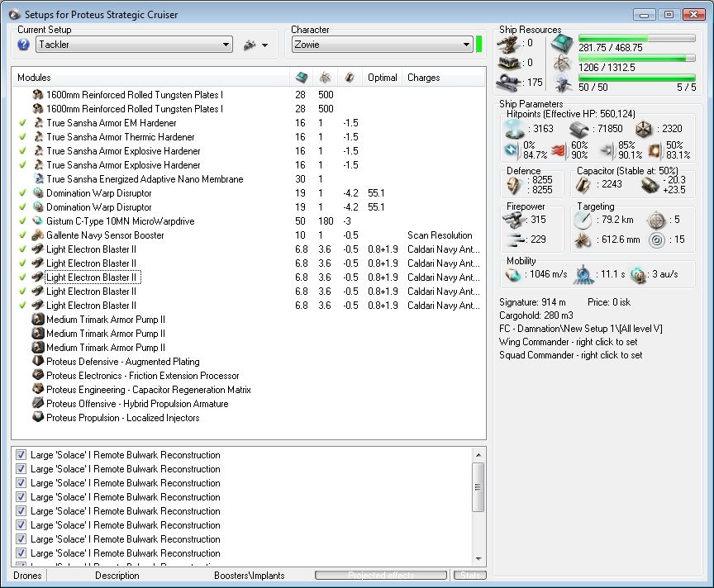The width and height of the screenshot is (714, 588).
Task: Click the capacitor capacity icon showing 2243
Action: point(583,185)
